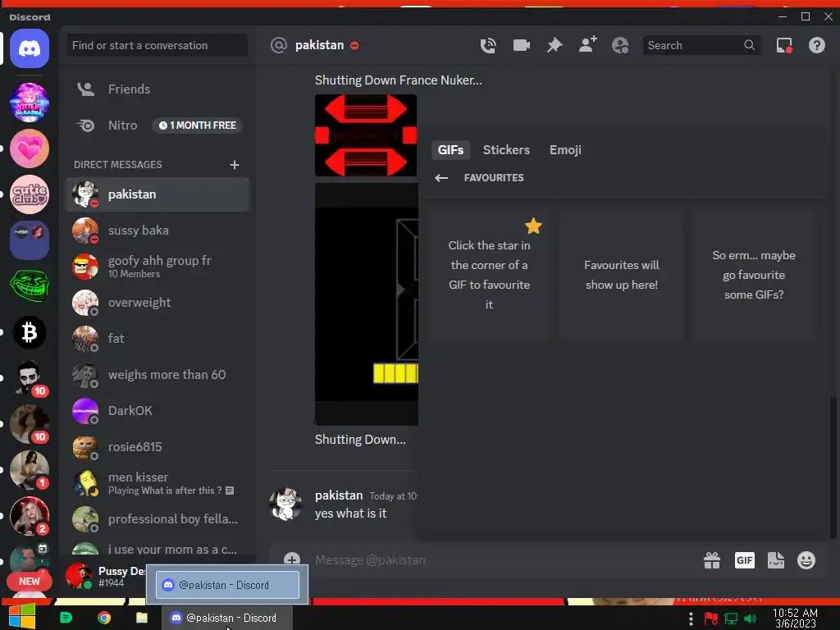
Task: Open the Windows Start button
Action: pos(22,617)
